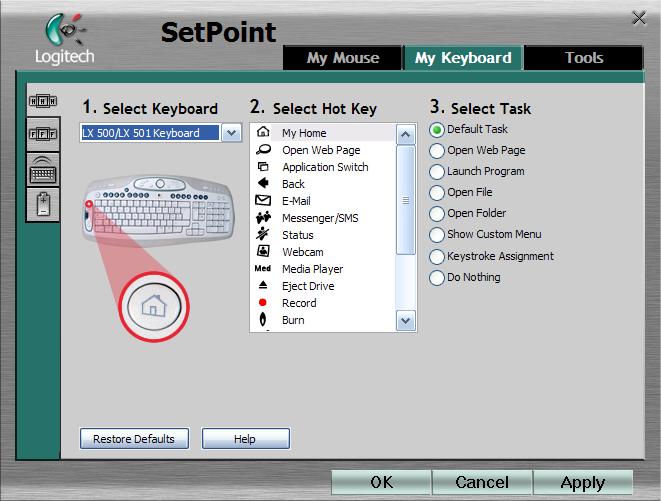Choose the Record hot key in list
Viewport: 661px width, 501px height.
(x=298, y=303)
